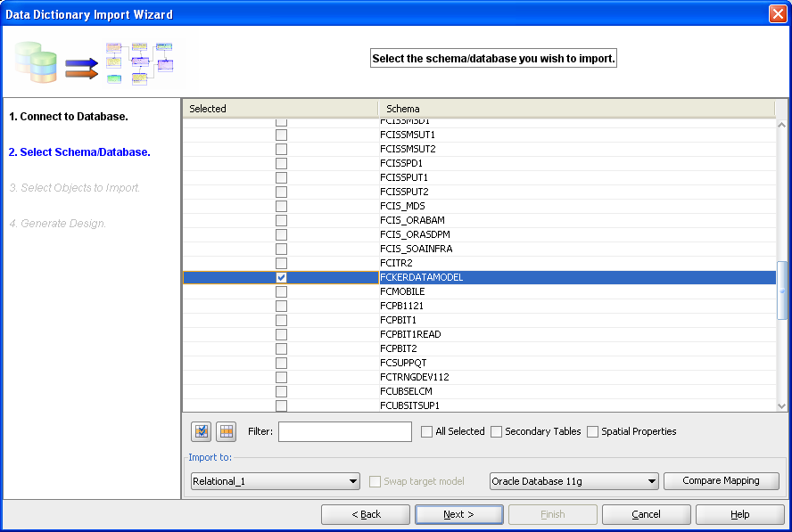Tick the FCISSPUT1 schema checkbox

point(281,177)
